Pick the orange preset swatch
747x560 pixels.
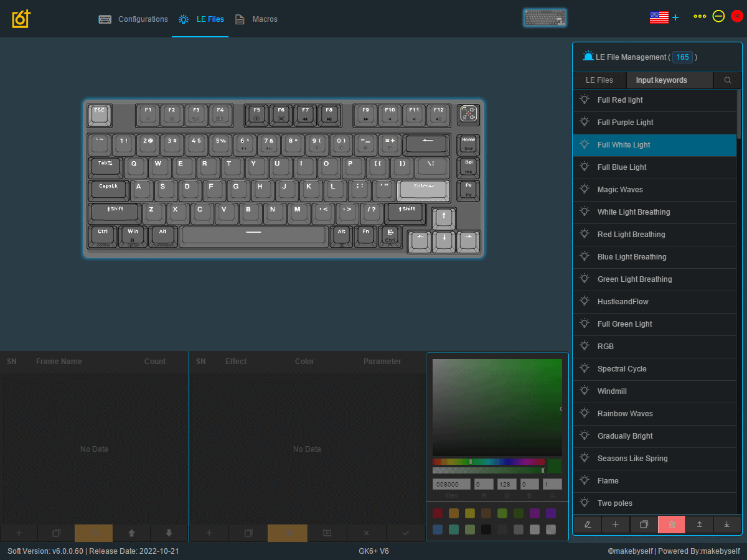click(454, 513)
